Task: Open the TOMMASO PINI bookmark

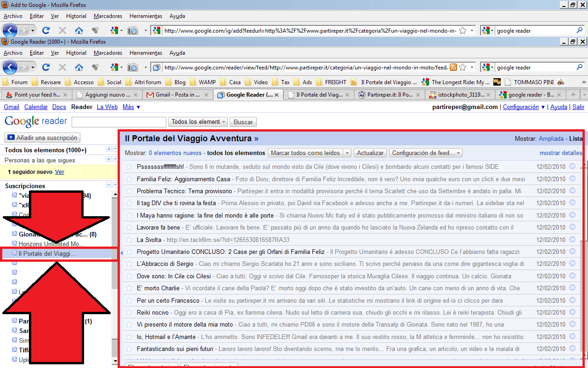Action: coord(530,82)
